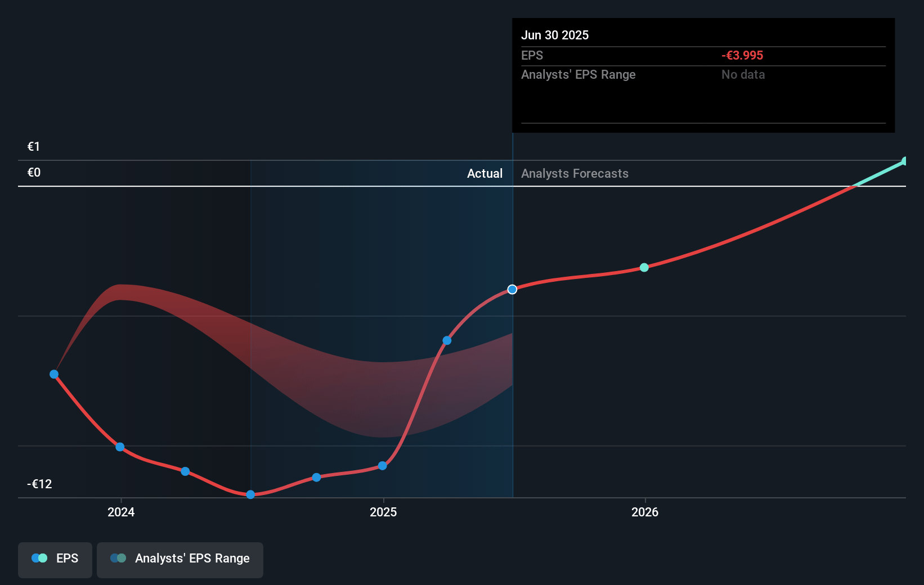Click the 2025 x-axis label
Screen dimensions: 924x585
383,512
